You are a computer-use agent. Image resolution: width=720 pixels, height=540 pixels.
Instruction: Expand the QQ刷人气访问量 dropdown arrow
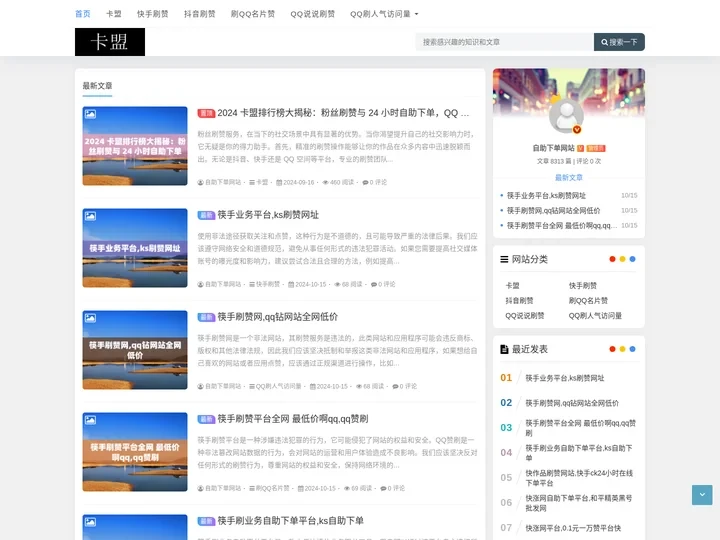416,14
